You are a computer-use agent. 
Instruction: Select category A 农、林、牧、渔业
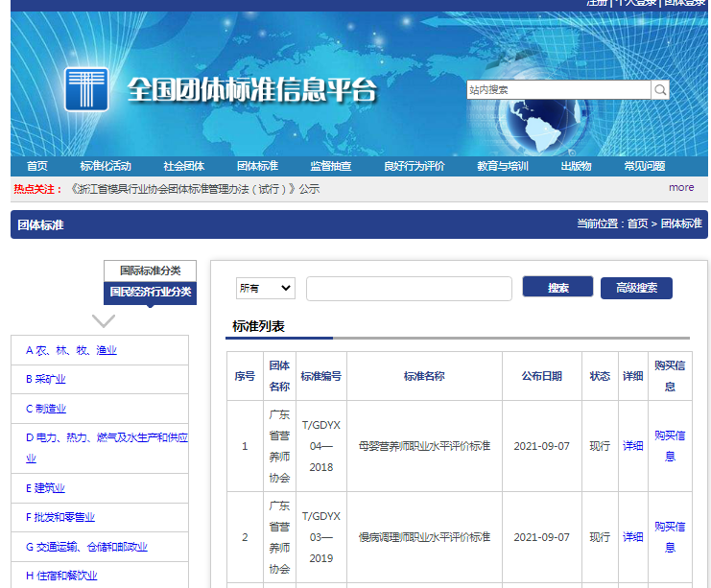coord(71,350)
